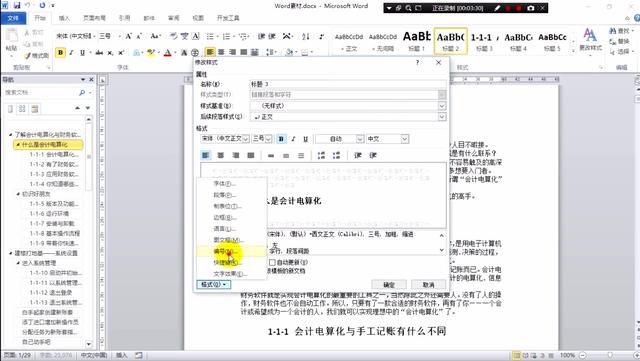This screenshot has height=361, width=640.
Task: Click the Distributed alignment icon in ribbon
Action: click(254, 52)
